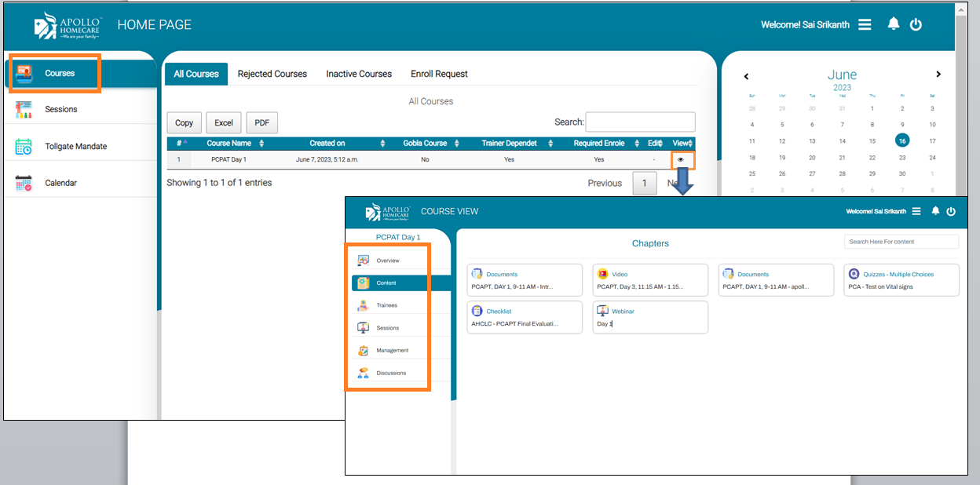This screenshot has height=485, width=980.
Task: Go to next month in calendar
Action: (938, 75)
